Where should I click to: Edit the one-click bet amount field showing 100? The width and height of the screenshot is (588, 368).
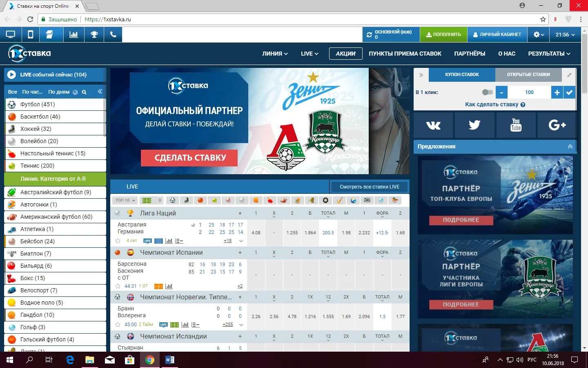(529, 92)
